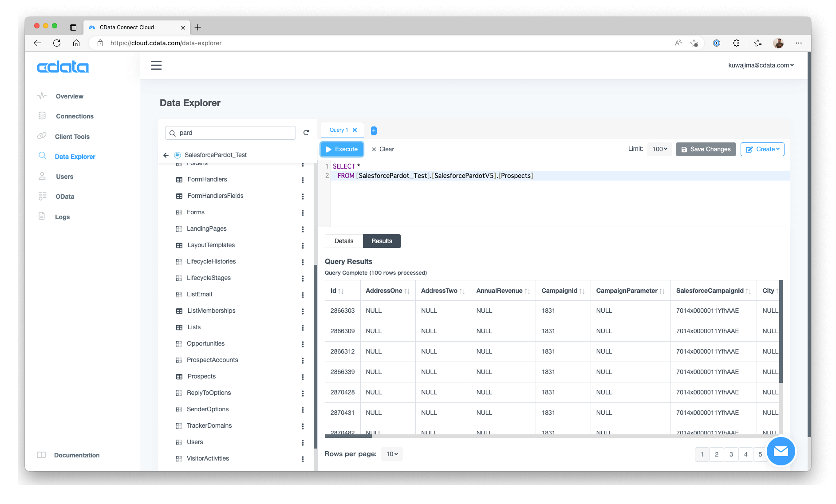The width and height of the screenshot is (836, 504).
Task: Open options menu for ListEmail
Action: point(303,295)
